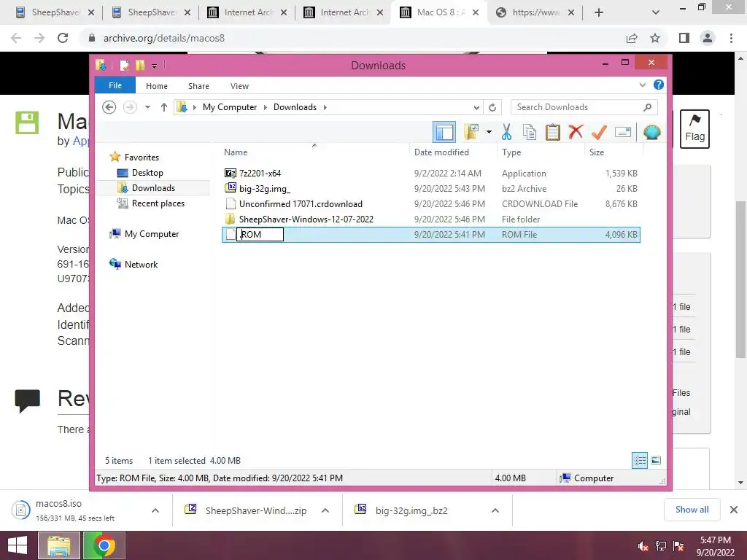This screenshot has width=747, height=560.
Task: Select the 7z2201-x64 application file
Action: pos(430,174)
